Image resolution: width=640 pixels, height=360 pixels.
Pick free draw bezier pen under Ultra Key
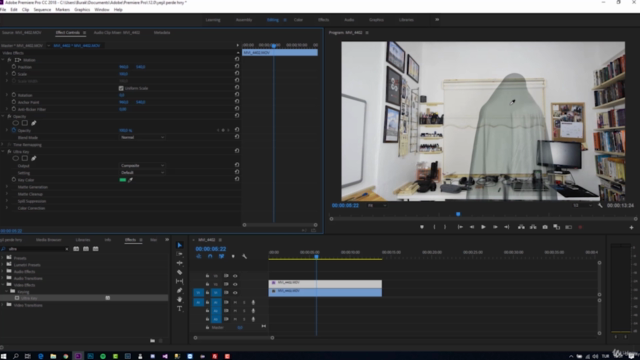tap(33, 158)
